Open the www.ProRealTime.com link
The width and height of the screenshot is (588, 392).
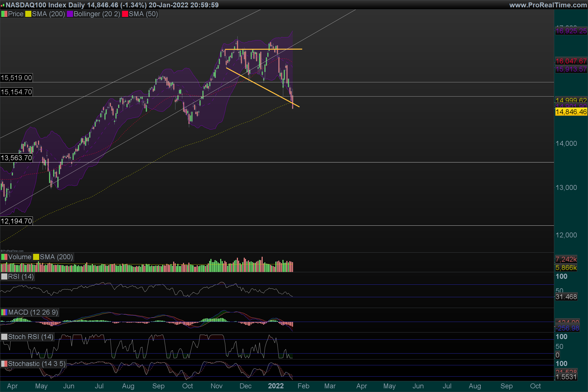tap(548, 5)
